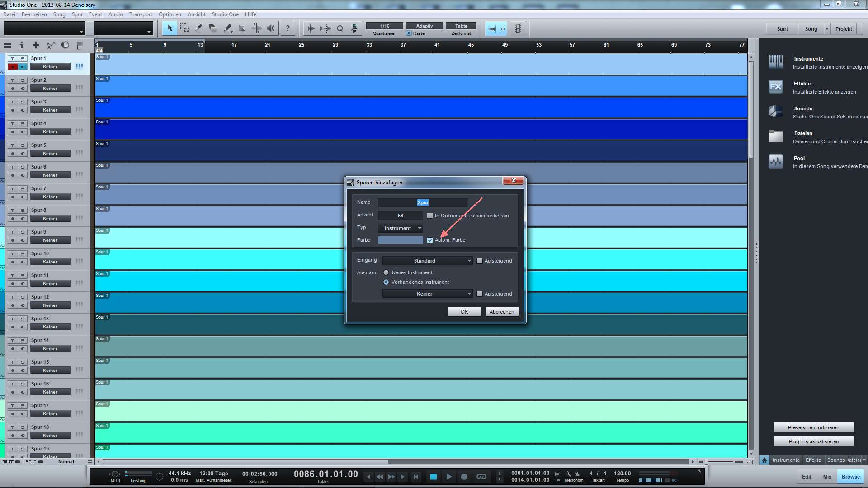Screen dimensions: 868x488
Task: Open the Effekte FX browser icon
Action: [776, 86]
